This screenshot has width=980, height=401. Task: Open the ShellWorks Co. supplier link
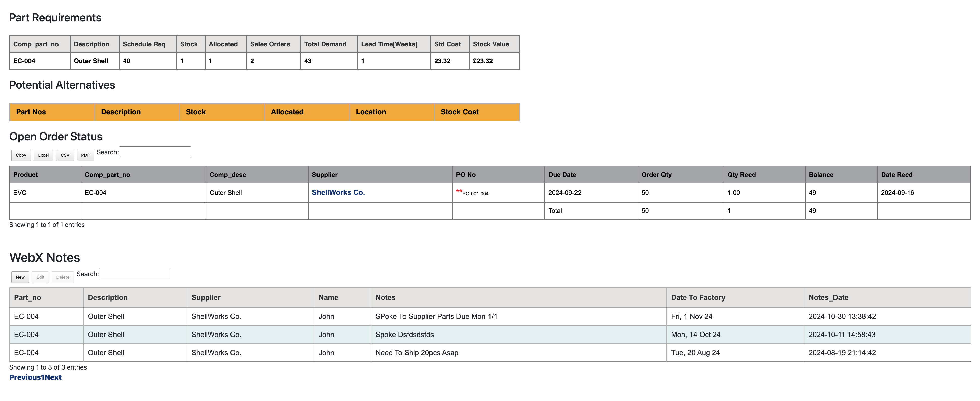338,192
